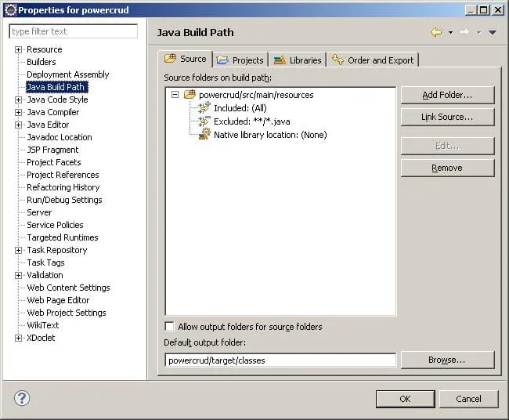Select the Included: (All) entry

click(240, 108)
